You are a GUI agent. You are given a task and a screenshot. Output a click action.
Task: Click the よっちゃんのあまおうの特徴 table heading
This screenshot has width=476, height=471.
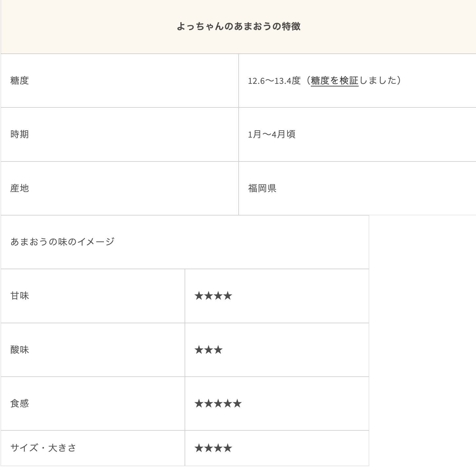click(238, 26)
